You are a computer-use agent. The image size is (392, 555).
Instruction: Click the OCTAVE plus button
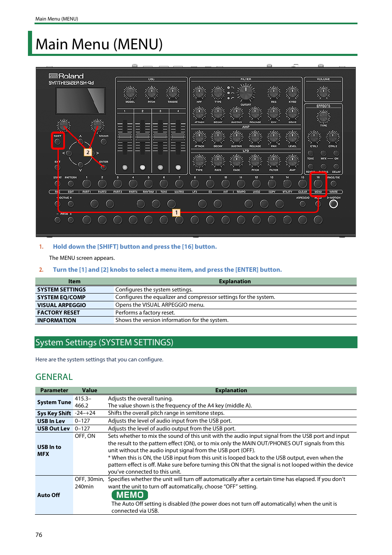71,204
